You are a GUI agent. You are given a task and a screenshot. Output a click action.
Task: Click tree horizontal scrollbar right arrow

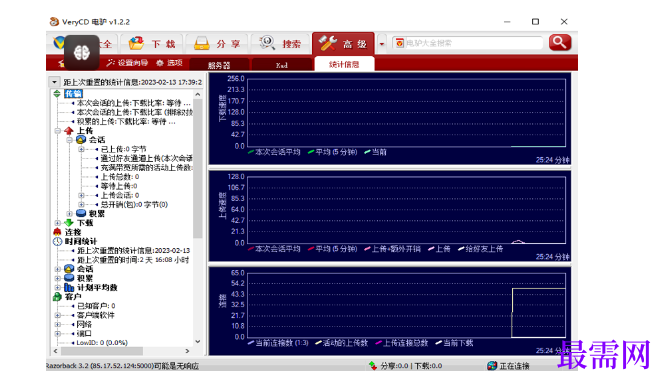pyautogui.click(x=187, y=351)
